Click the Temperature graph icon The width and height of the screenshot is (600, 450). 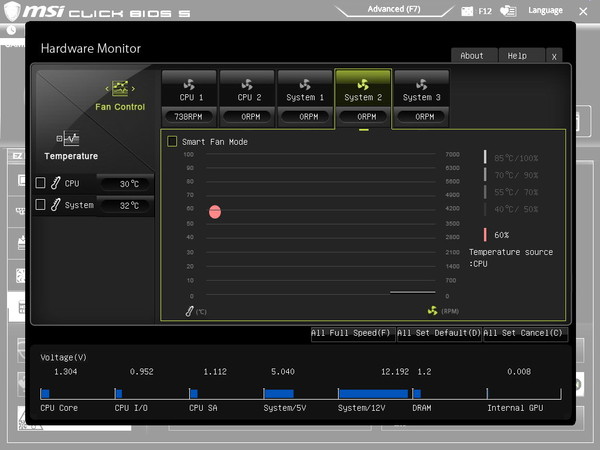68,139
